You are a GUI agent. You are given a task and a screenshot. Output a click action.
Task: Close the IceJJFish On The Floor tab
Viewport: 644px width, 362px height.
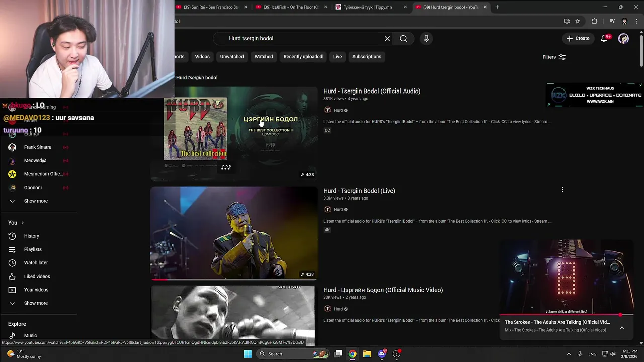326,7
